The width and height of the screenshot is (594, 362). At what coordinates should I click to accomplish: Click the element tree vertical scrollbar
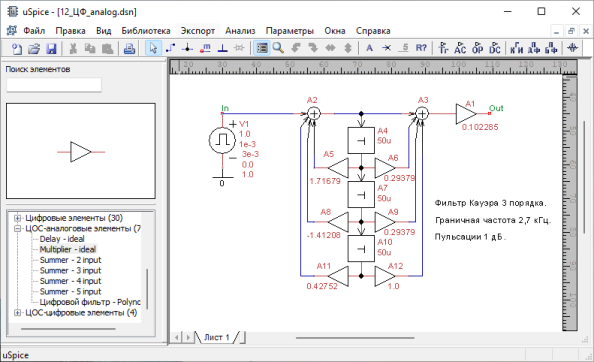click(147, 289)
